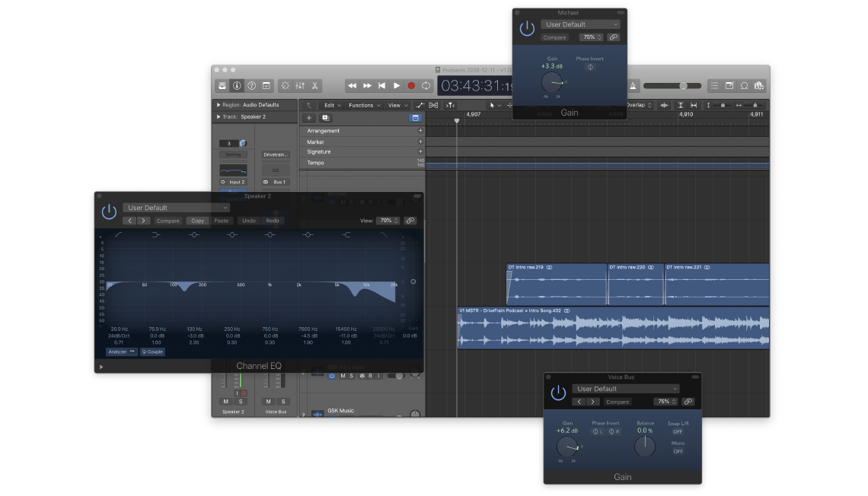868x496 pixels.
Task: Bypass Channel EQ with its power button
Action: click(x=110, y=211)
